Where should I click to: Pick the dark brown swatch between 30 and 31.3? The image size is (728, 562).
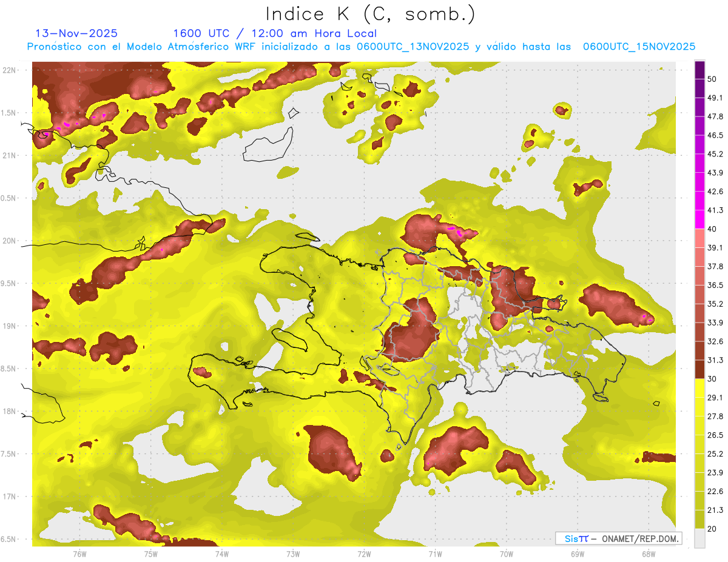[699, 370]
